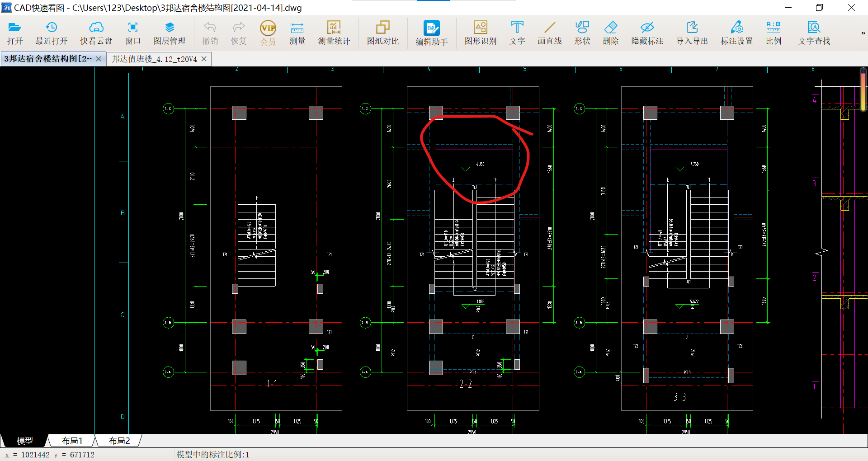Switch to the 布局2 layout tab

[x=119, y=441]
